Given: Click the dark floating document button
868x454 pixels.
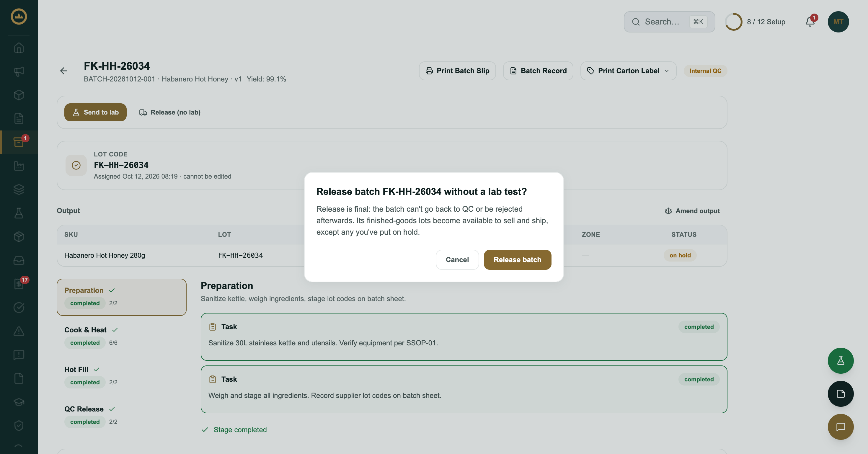Looking at the screenshot, I should [x=841, y=394].
